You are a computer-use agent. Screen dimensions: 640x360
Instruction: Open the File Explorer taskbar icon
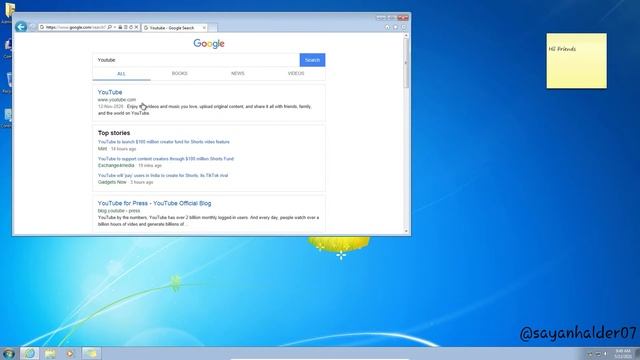50,353
